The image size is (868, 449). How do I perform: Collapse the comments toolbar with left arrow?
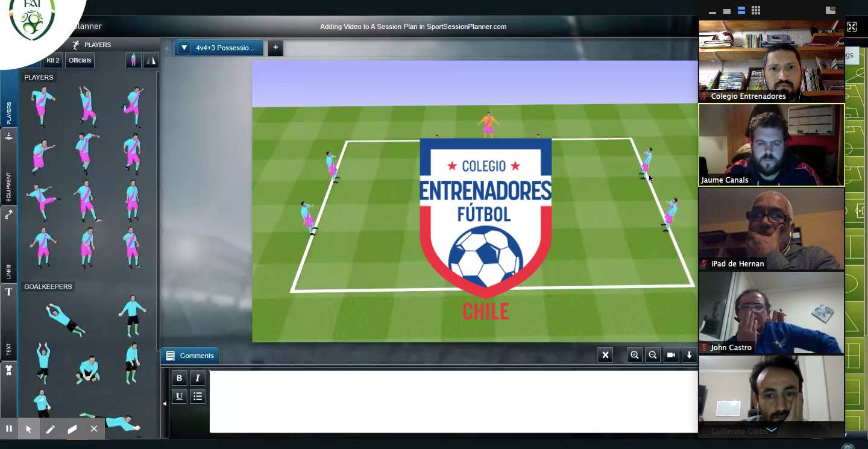(x=165, y=404)
